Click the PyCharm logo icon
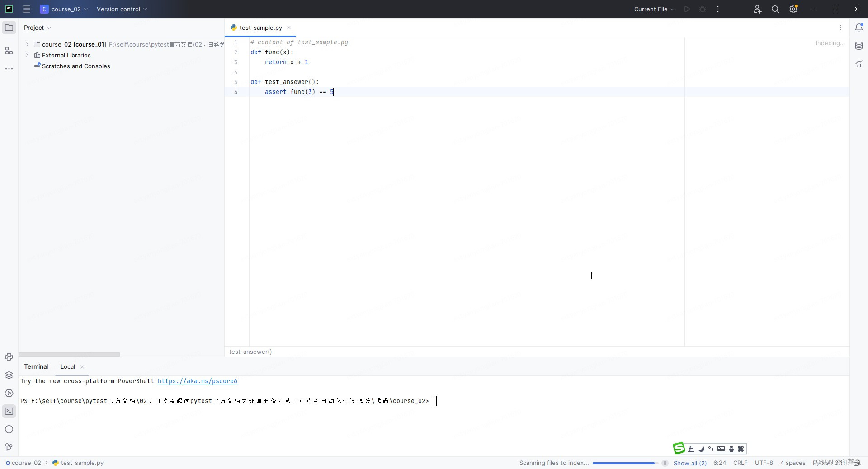The image size is (868, 469). point(9,9)
